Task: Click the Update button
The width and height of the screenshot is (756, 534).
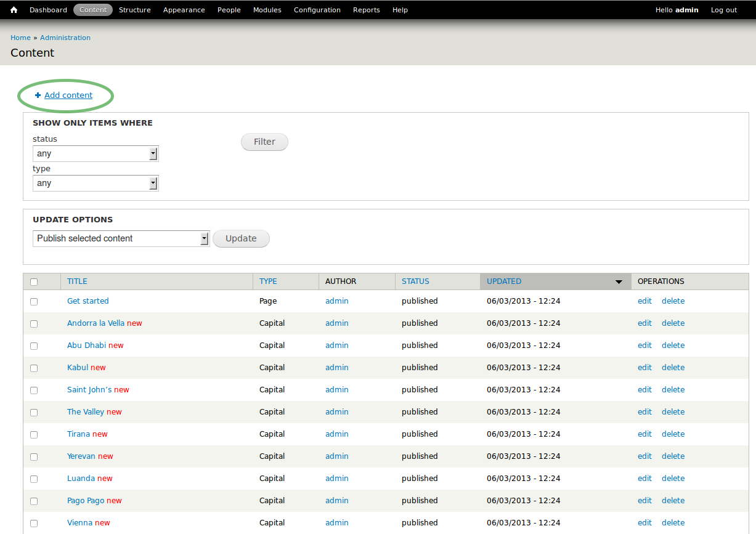Action: 241,239
